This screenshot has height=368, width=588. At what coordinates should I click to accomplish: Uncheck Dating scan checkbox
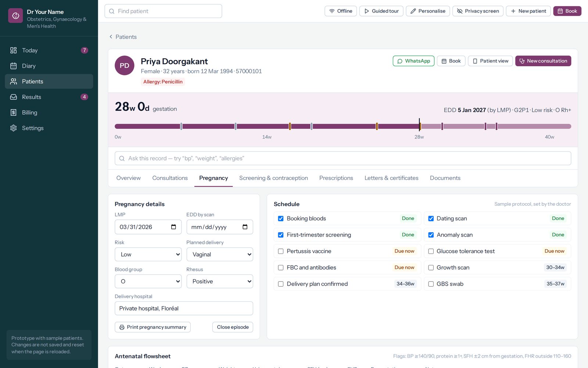(x=431, y=219)
